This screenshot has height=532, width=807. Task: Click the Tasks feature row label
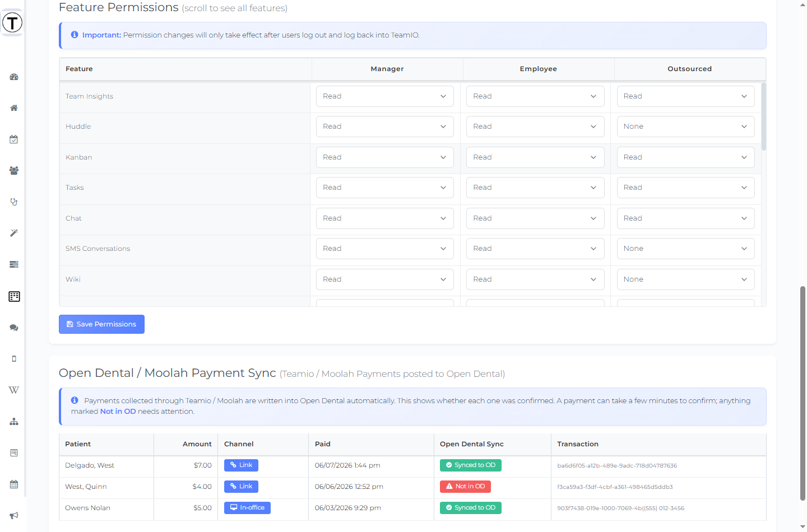coord(75,188)
